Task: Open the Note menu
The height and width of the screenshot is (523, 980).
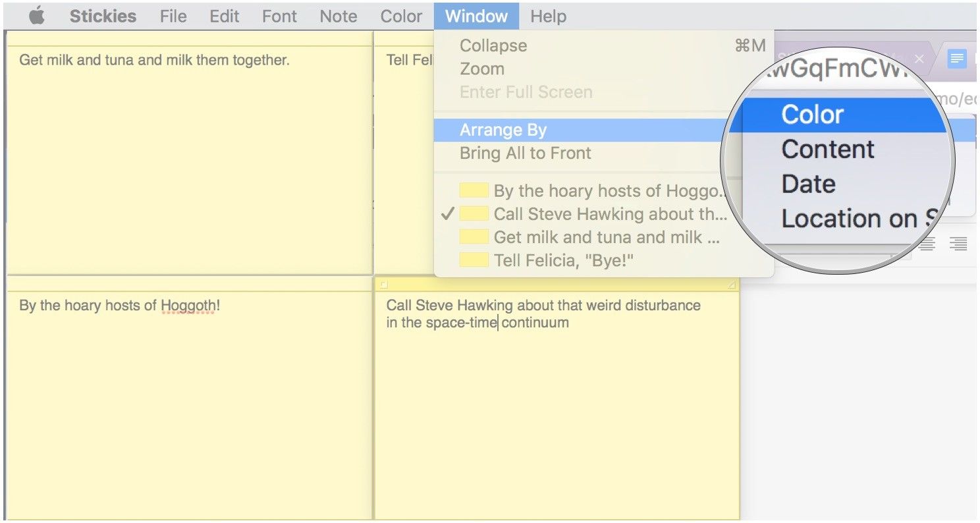Action: 338,16
